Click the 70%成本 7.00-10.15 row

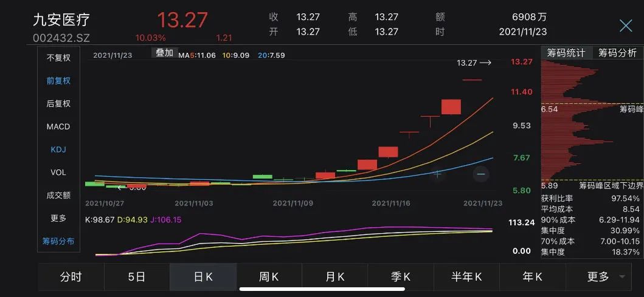pyautogui.click(x=590, y=241)
